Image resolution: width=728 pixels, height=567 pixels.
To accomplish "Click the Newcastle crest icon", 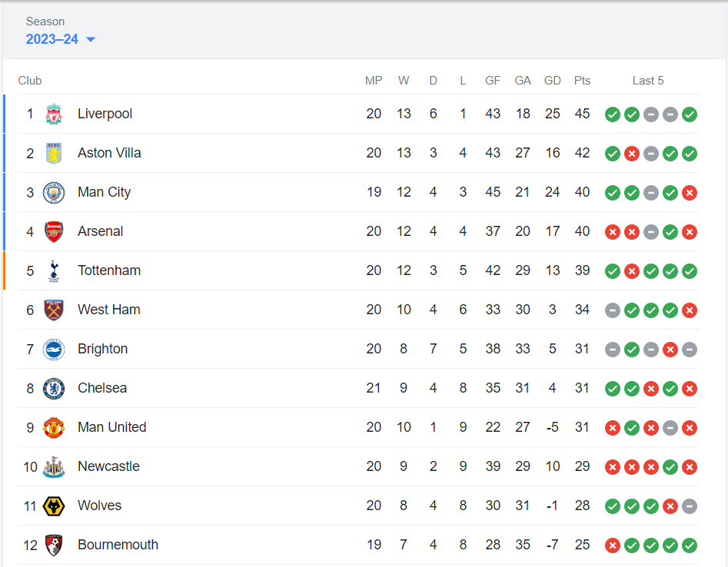I will tap(54, 467).
